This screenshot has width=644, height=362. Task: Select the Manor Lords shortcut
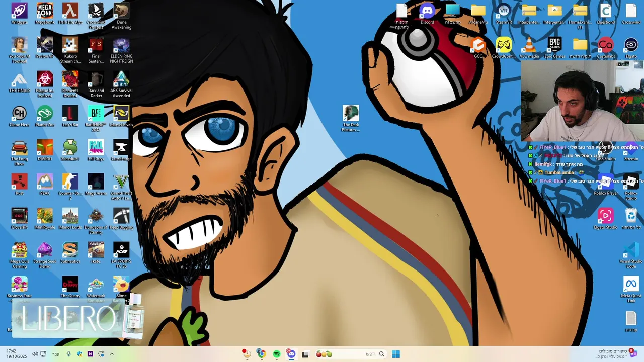point(70,219)
